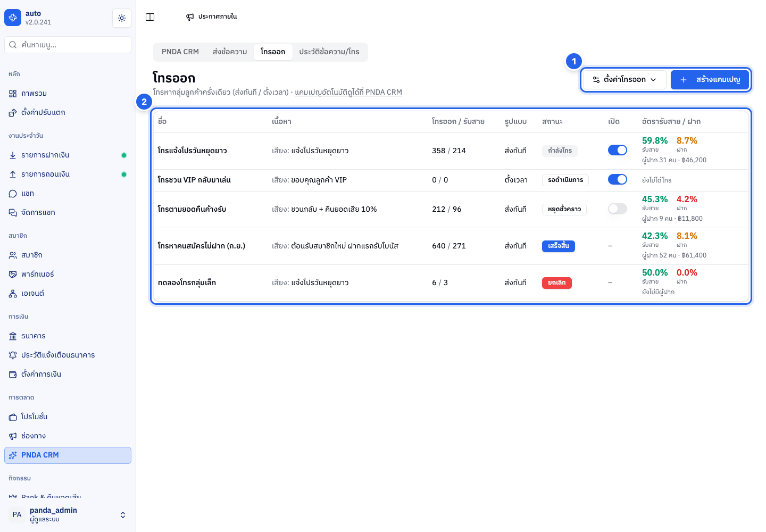The height and width of the screenshot is (532, 766).
Task: Click the ประกาศภายใน megaphone icon
Action: point(190,17)
